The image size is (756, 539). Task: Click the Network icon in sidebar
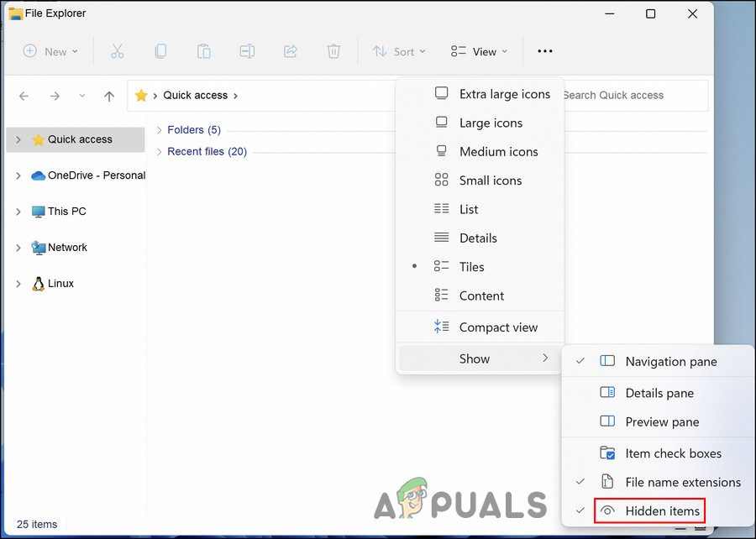tap(38, 248)
